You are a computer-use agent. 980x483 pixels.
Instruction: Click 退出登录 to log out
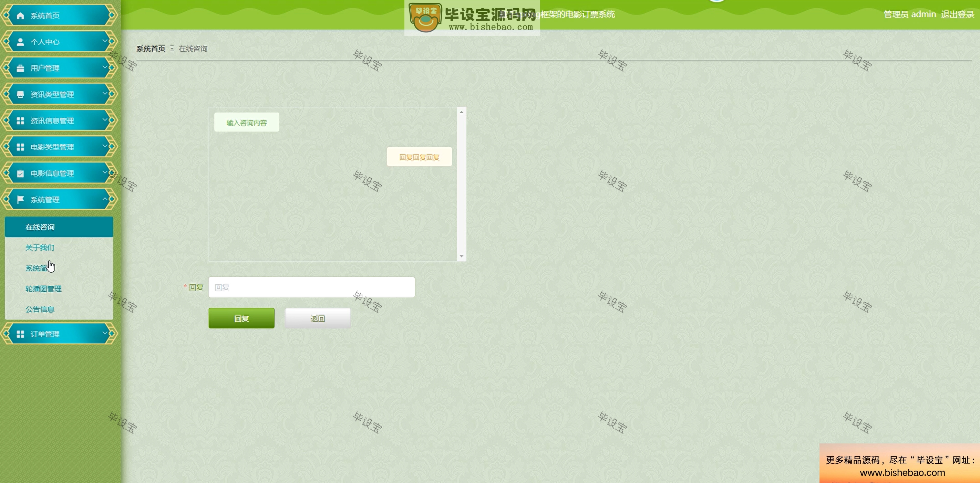[x=958, y=14]
